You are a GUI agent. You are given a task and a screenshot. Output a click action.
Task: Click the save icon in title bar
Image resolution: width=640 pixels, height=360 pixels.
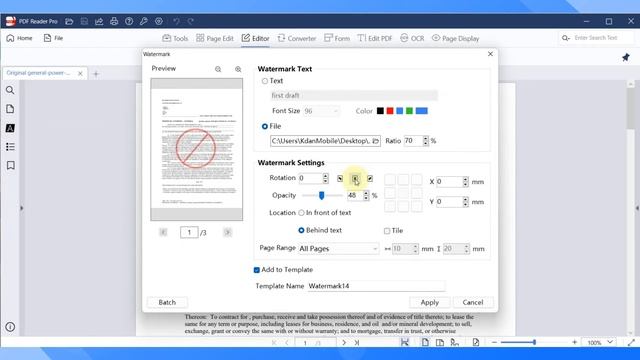tap(84, 21)
